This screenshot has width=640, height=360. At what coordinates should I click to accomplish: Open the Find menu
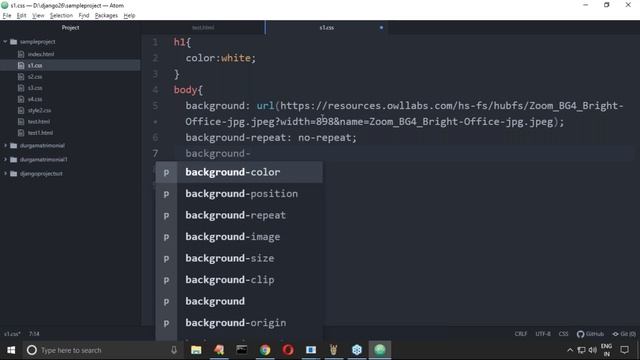pyautogui.click(x=84, y=16)
